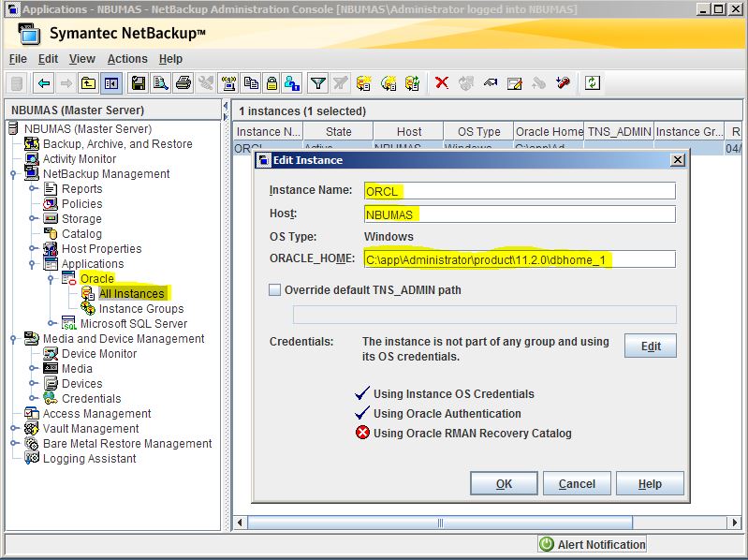Click Edit button beside Credentials
The image size is (748, 560).
[651, 346]
